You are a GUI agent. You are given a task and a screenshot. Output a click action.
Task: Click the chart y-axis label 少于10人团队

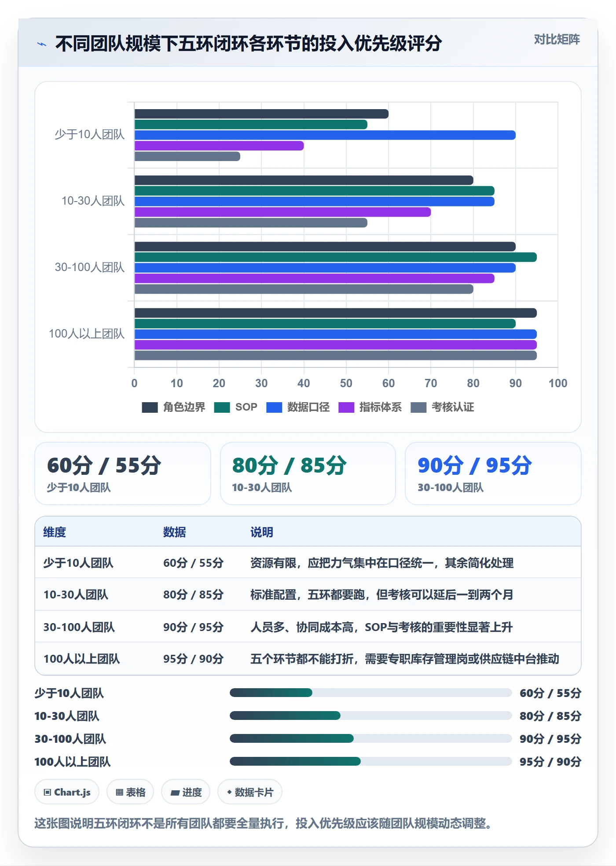point(89,134)
